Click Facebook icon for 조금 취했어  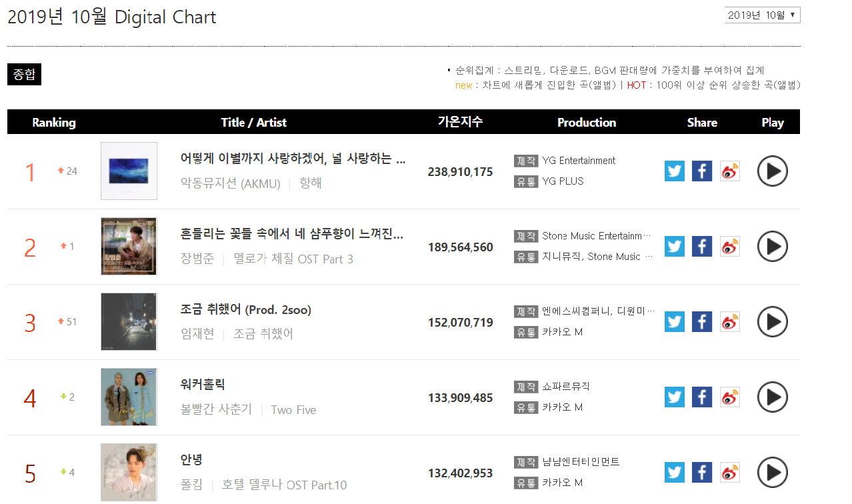pyautogui.click(x=702, y=322)
